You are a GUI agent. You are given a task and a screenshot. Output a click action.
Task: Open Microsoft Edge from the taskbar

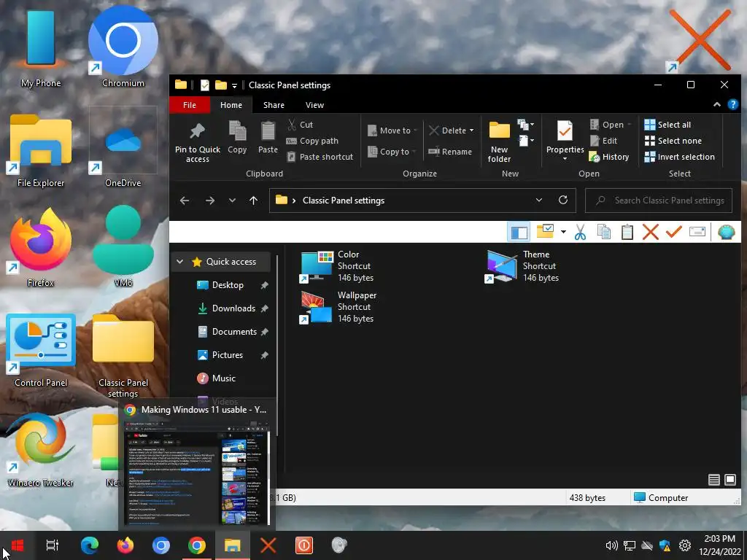coord(90,545)
